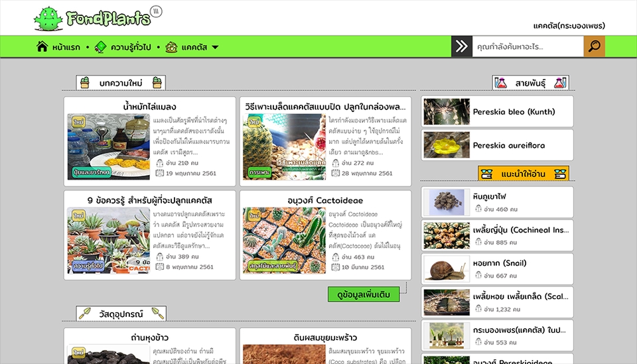Open the วัสดุอุปกรณ์ section heading
This screenshot has width=637, height=364.
click(121, 314)
